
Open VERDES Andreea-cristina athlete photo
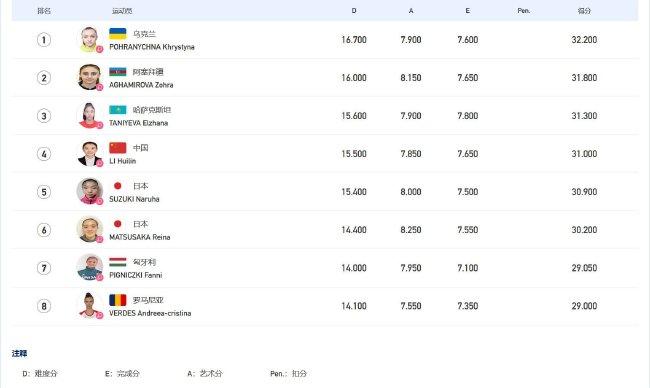[x=90, y=306]
